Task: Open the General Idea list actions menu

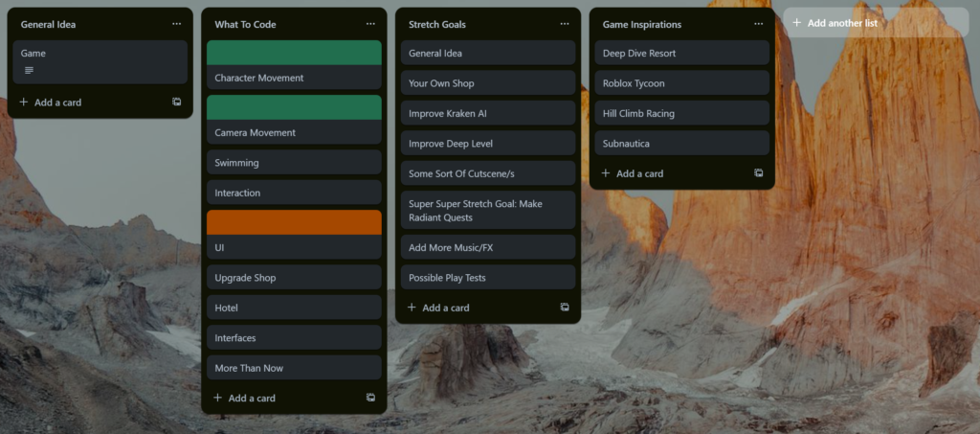Action: (176, 24)
